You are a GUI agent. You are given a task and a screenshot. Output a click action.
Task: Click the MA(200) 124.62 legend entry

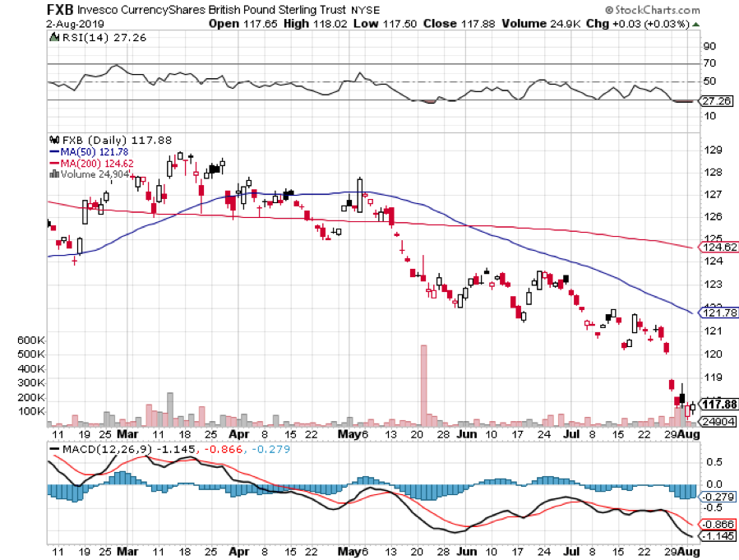[92, 164]
